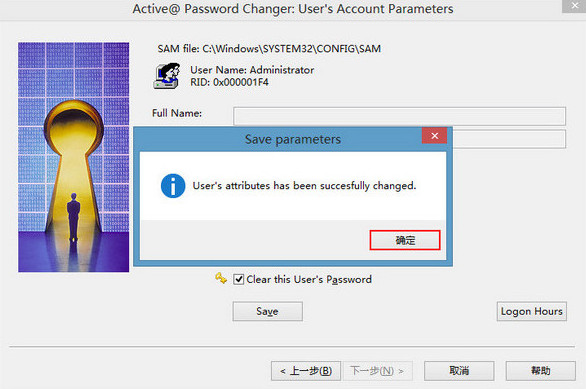Click the keyhole artwork image
Viewport: 586px width, 389px height.
pos(74,157)
